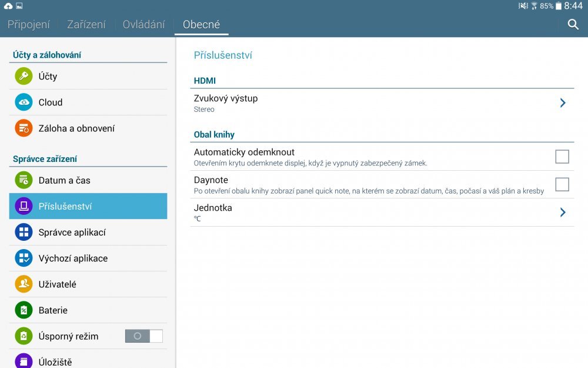Toggle Úsporný režim switch

pyautogui.click(x=144, y=336)
